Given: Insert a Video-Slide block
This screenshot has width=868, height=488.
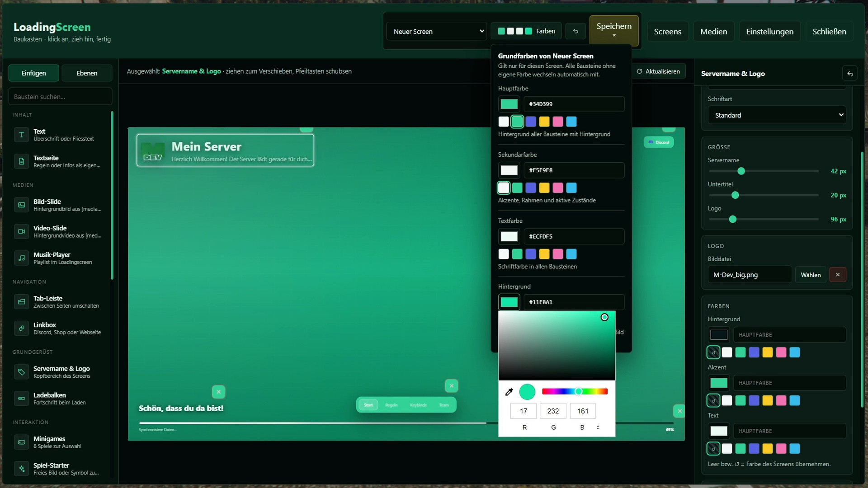Looking at the screenshot, I should coord(60,231).
